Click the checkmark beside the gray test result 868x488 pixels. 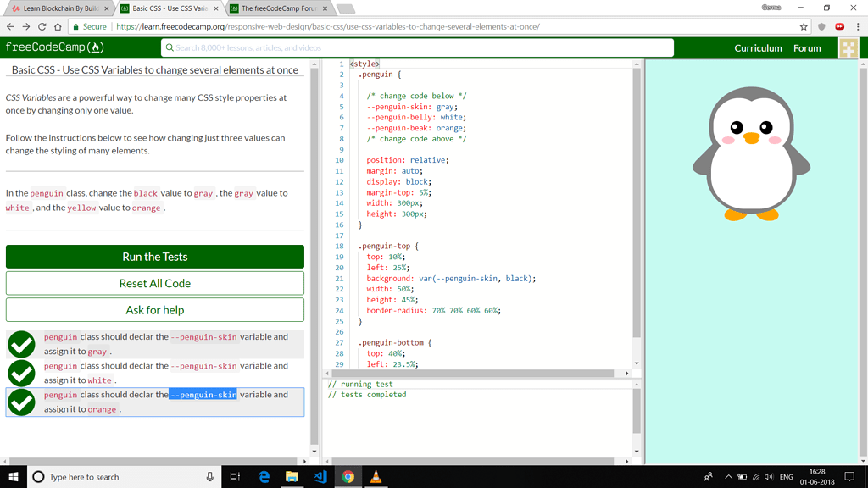21,344
